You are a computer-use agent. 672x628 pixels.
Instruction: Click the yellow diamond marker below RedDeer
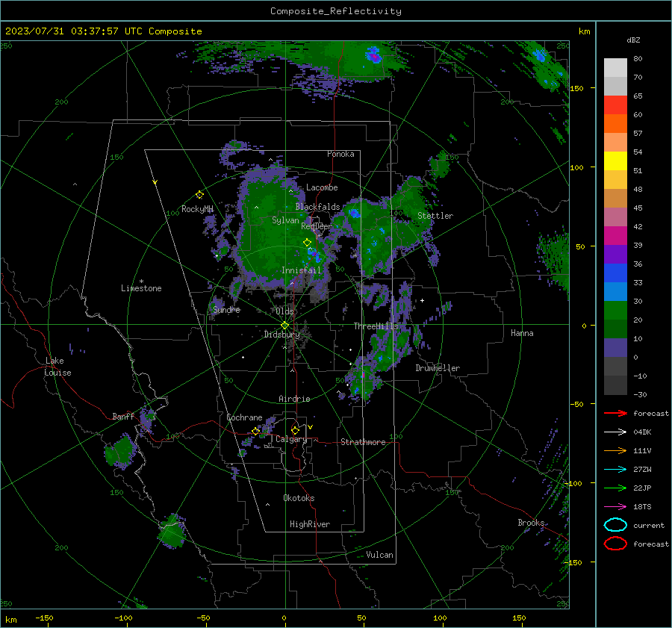click(307, 243)
